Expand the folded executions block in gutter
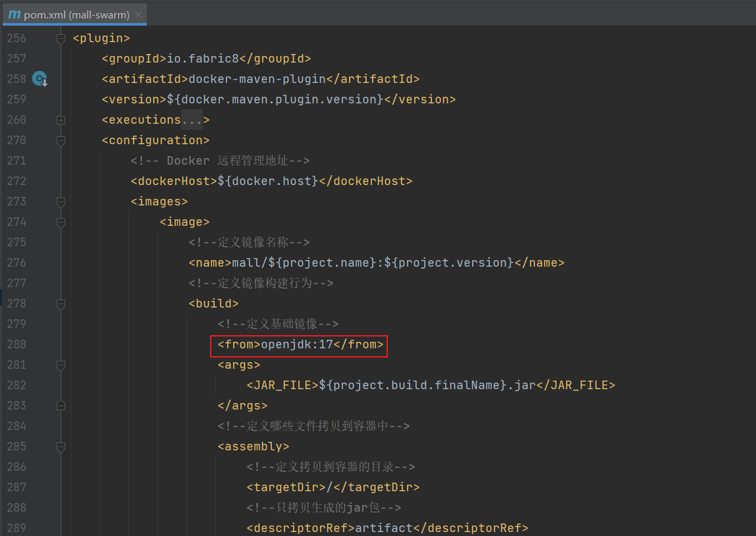The width and height of the screenshot is (756, 536). point(61,120)
